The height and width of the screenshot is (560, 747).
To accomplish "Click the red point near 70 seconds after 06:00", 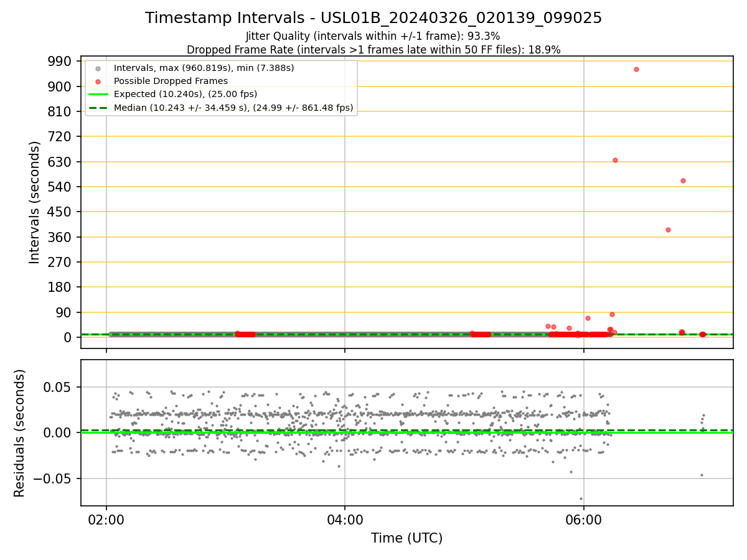I will [x=588, y=318].
